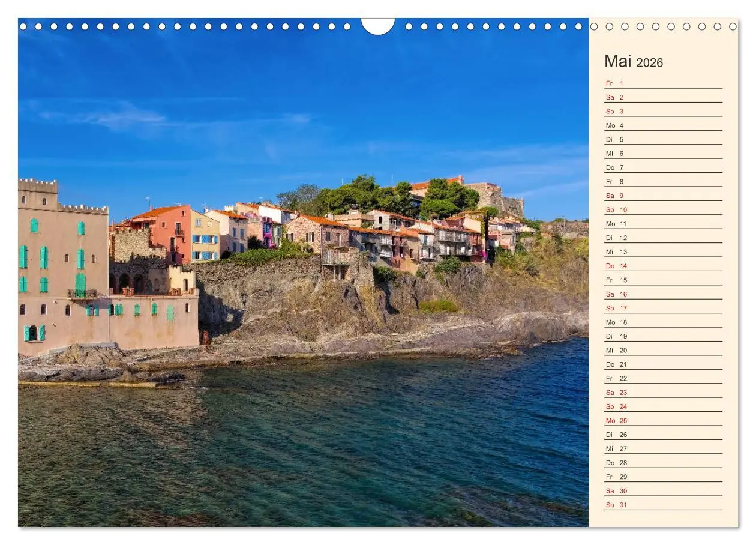
Task: Select the row 'Di 5'
Action: [663, 139]
